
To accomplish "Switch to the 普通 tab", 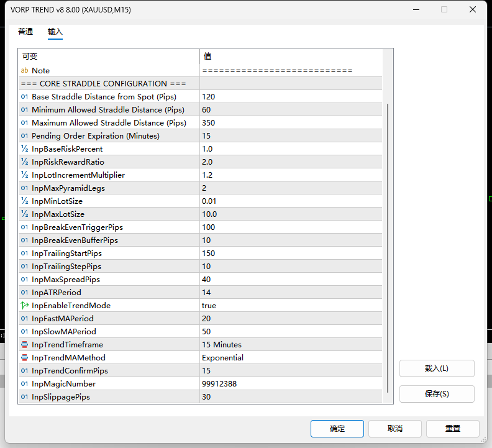I will [25, 32].
